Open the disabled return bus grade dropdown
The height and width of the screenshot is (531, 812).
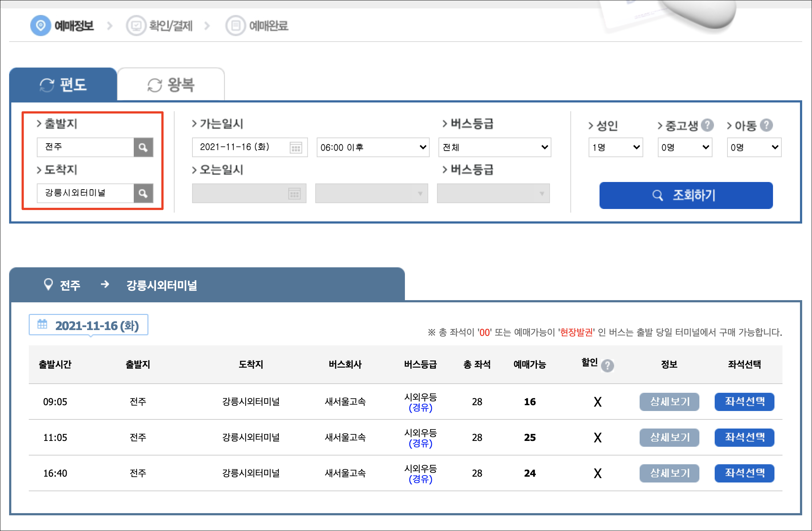[493, 193]
